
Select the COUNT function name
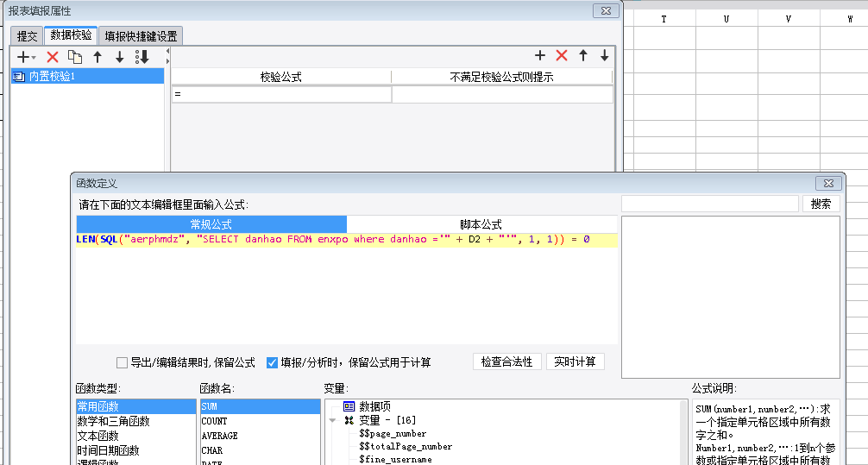(x=261, y=421)
